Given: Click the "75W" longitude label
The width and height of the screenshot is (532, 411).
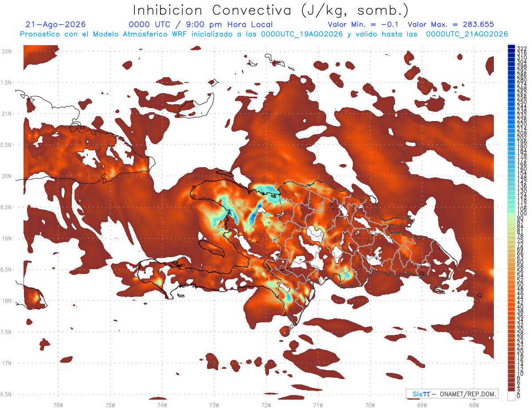Looking at the screenshot, I should [x=110, y=405].
